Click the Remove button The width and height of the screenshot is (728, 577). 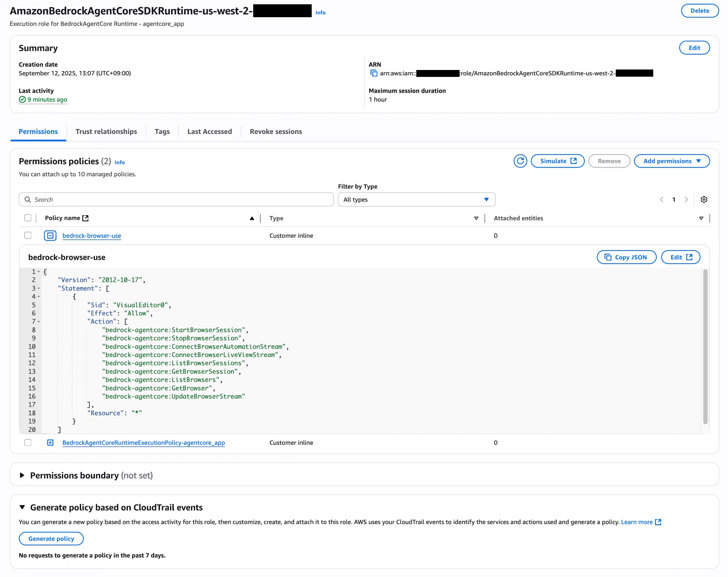(609, 161)
